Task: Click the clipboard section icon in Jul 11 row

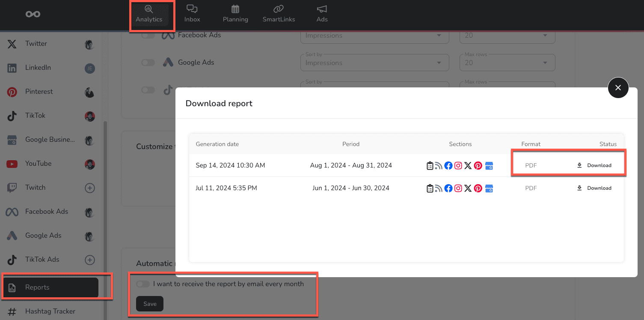Action: pos(430,188)
